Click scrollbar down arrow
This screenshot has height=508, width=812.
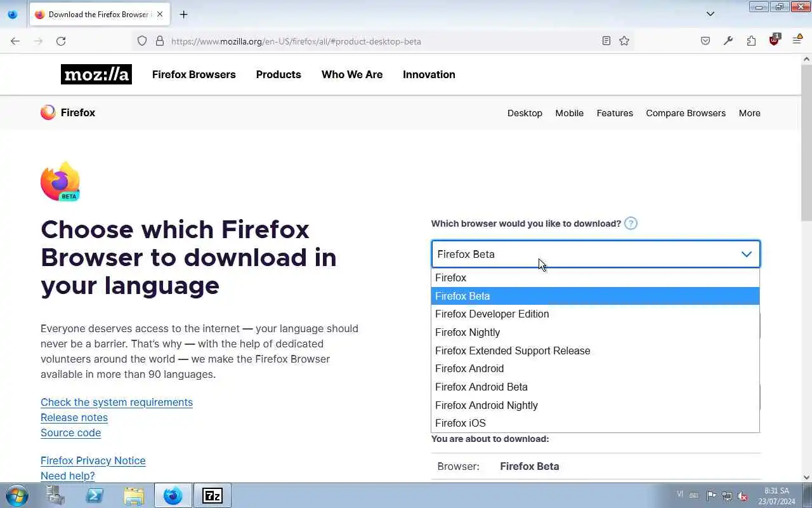[x=806, y=477]
